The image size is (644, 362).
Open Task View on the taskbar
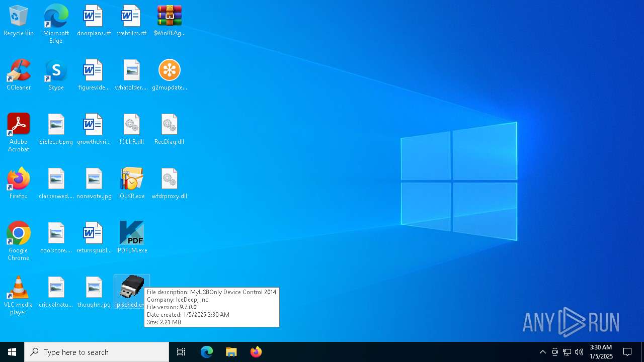click(x=181, y=352)
